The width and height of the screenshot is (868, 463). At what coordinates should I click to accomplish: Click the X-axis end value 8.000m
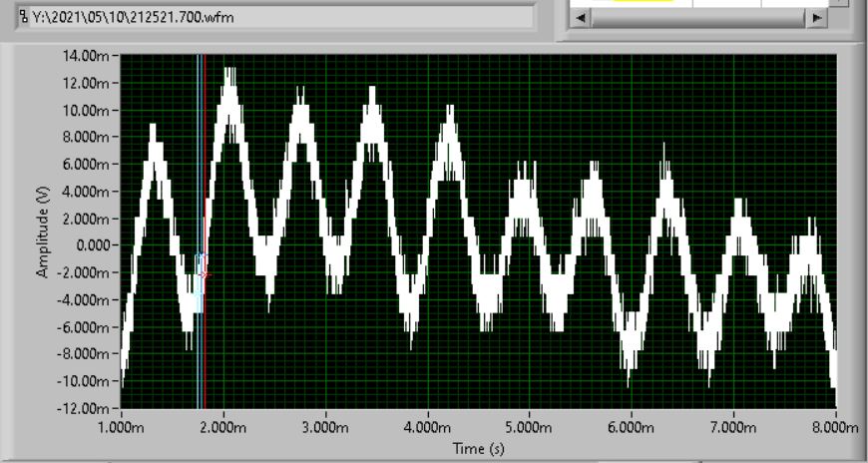[x=835, y=427]
